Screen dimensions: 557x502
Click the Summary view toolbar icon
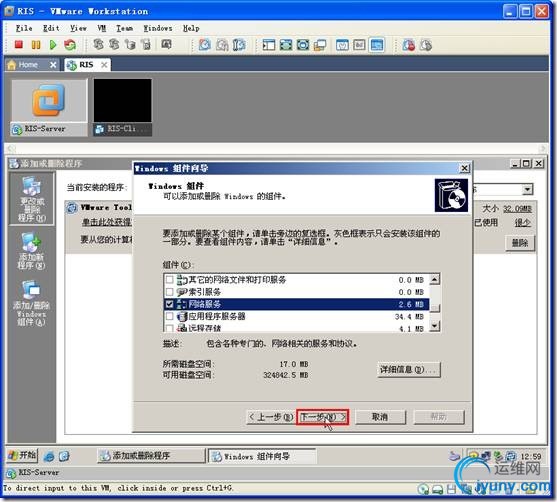point(342,45)
